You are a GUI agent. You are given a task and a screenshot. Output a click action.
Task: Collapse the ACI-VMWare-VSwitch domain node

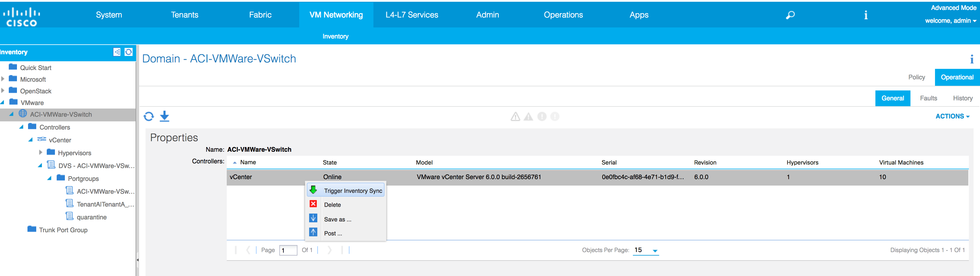[x=11, y=114]
